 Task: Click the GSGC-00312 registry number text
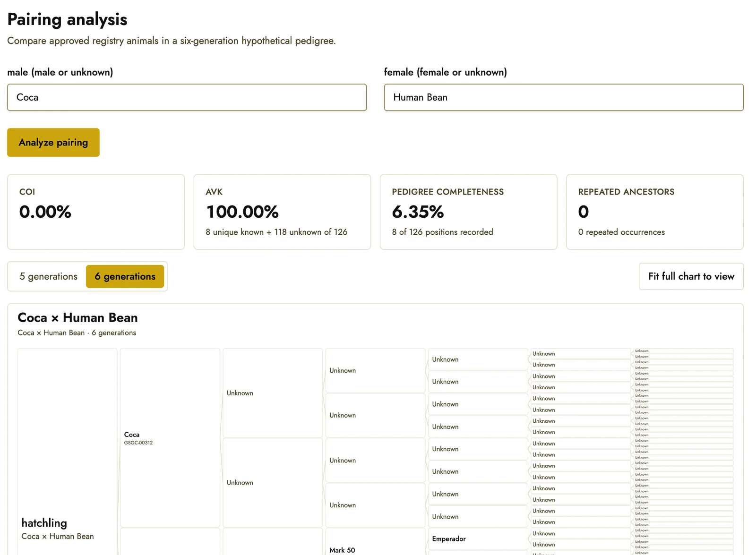click(138, 443)
